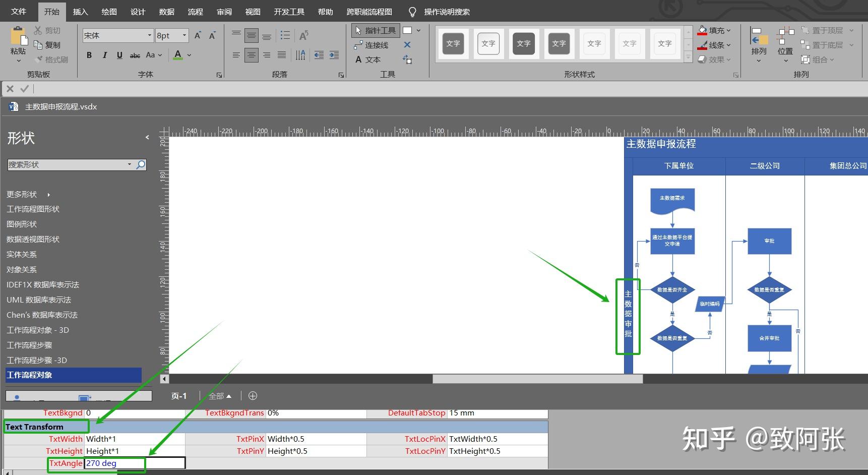Select the 连接线 connector tool
The height and width of the screenshot is (475, 868).
pyautogui.click(x=373, y=45)
